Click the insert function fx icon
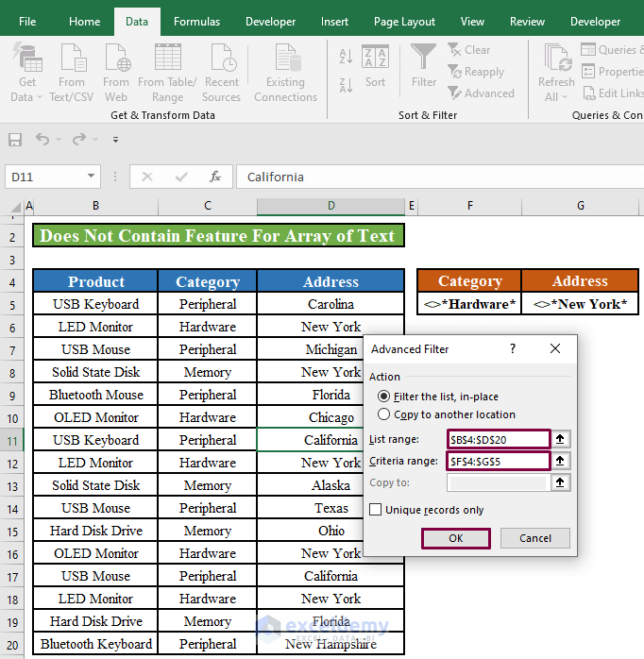Image resolution: width=644 pixels, height=659 pixels. click(x=215, y=177)
